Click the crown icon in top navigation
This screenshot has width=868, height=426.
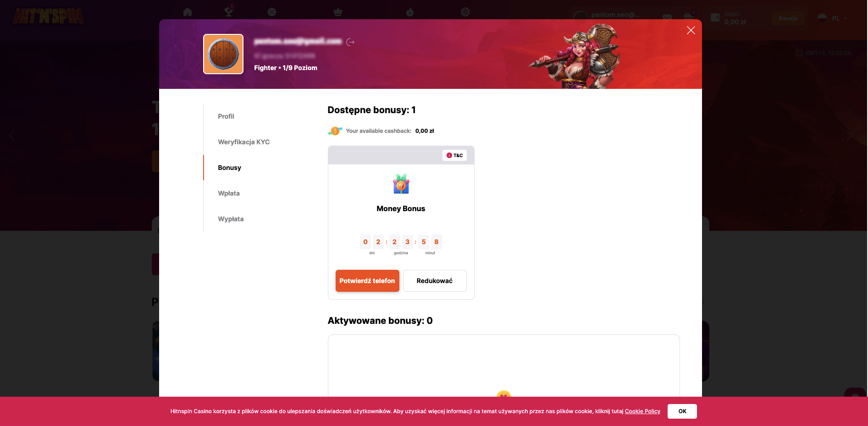point(338,12)
